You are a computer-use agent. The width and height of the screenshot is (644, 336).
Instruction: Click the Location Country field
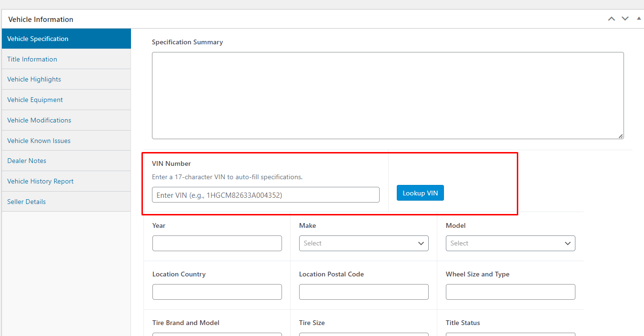(217, 292)
